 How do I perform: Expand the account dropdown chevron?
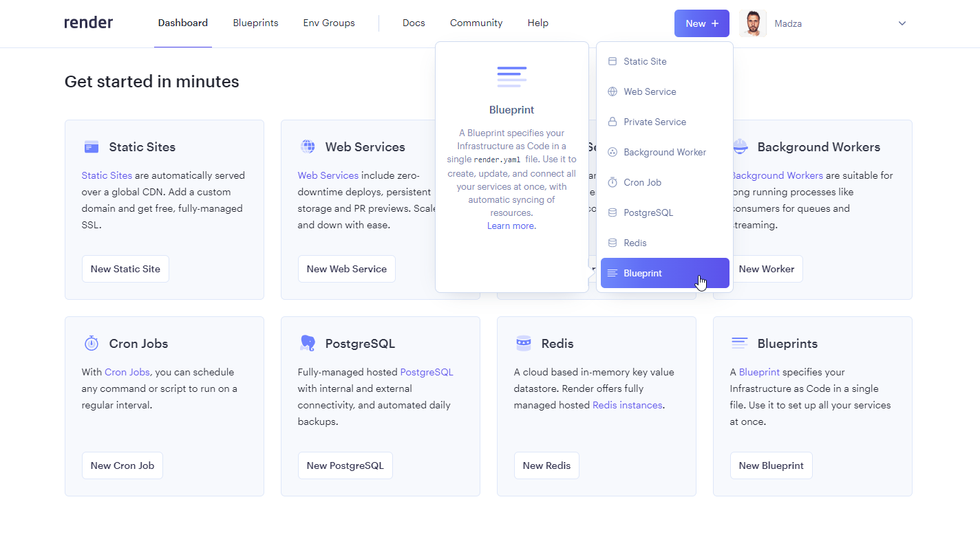(x=902, y=23)
